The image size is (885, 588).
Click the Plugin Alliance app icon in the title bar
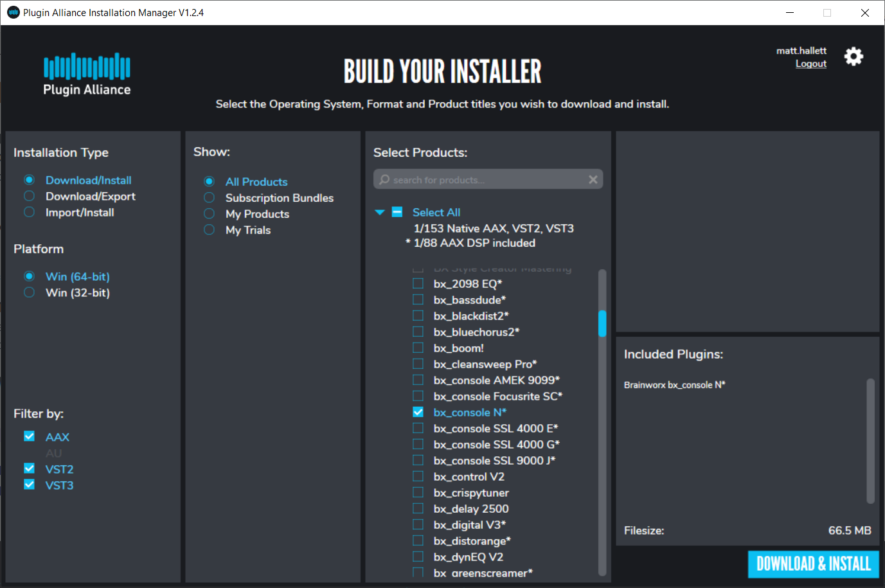[x=13, y=12]
